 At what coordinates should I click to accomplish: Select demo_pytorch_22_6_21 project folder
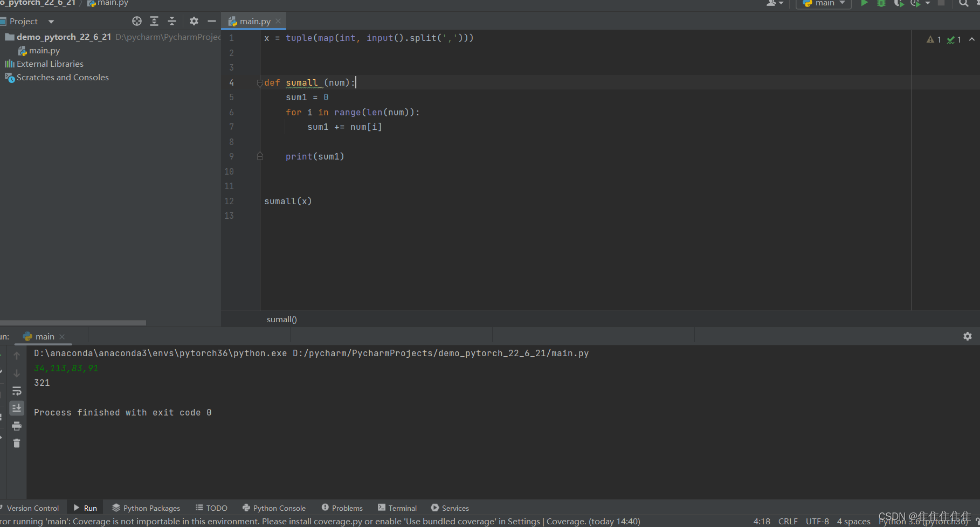pos(64,37)
